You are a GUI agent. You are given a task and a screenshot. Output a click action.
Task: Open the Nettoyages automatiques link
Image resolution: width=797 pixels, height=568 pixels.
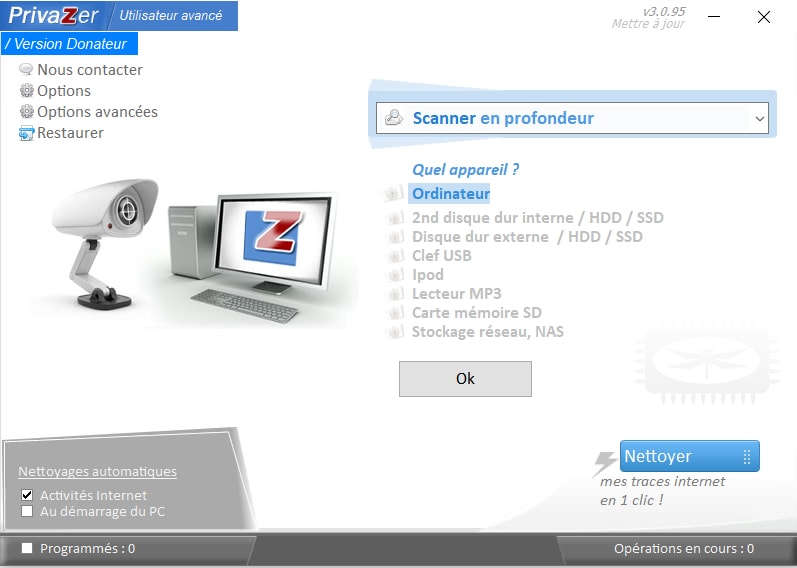pos(98,471)
